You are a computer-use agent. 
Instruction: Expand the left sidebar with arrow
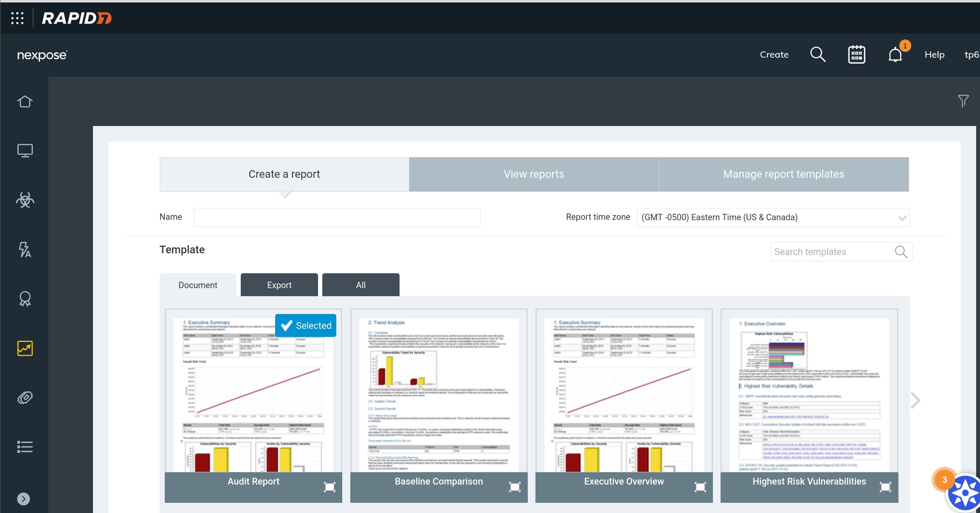coord(23,499)
